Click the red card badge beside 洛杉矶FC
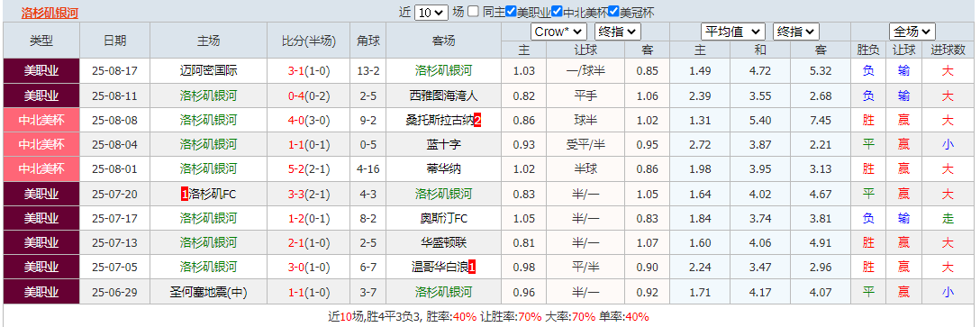Image resolution: width=980 pixels, height=327 pixels. [x=185, y=194]
